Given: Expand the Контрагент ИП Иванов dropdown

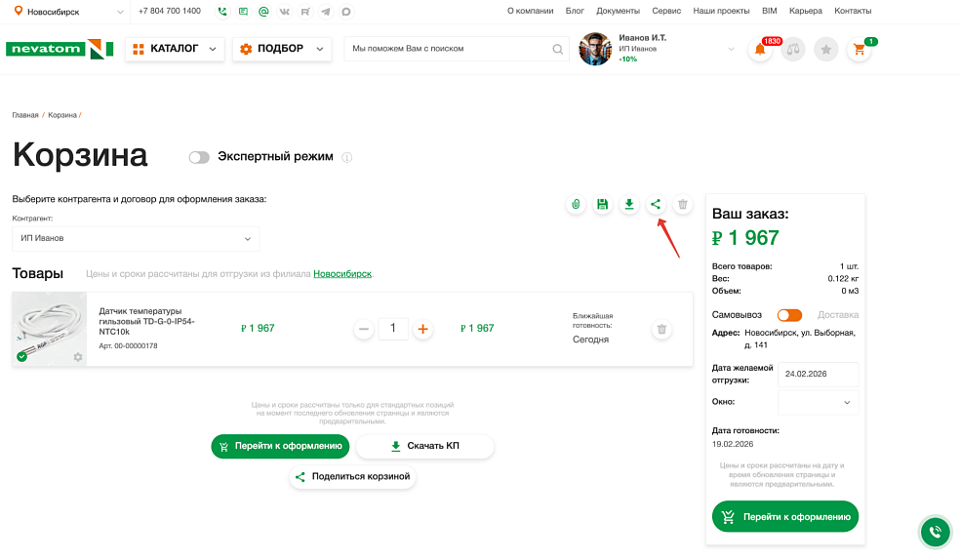Looking at the screenshot, I should pyautogui.click(x=136, y=238).
